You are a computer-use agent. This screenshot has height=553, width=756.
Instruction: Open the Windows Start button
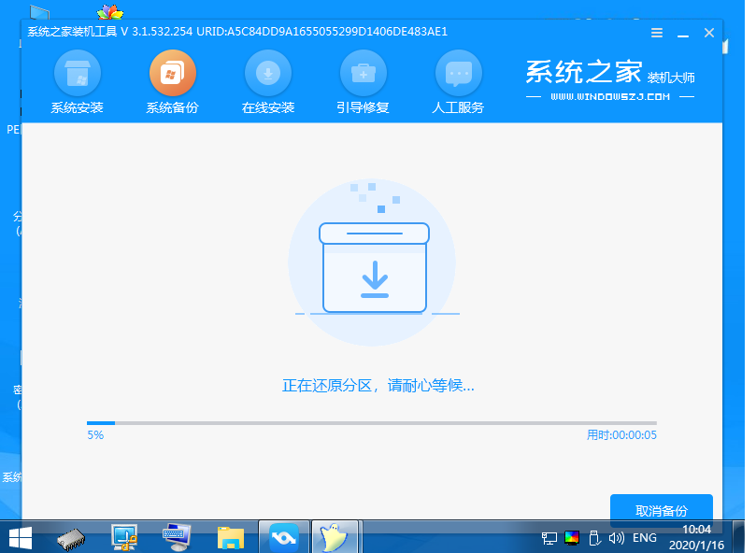coord(21,538)
